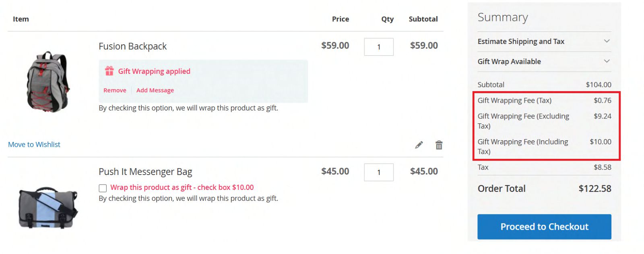Image resolution: width=644 pixels, height=254 pixels.
Task: Click the Order Total amount
Action: (594, 189)
